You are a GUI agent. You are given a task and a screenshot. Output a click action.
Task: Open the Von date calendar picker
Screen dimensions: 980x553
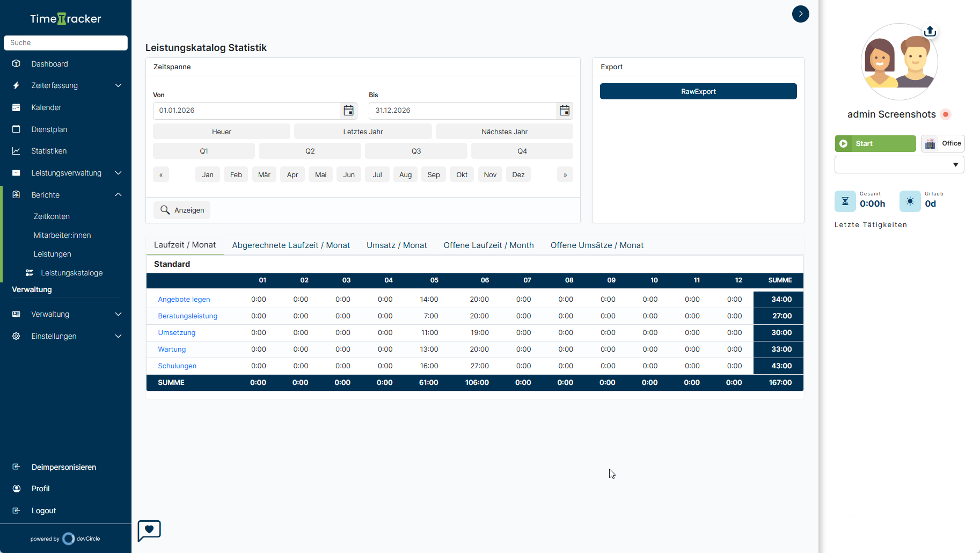348,111
